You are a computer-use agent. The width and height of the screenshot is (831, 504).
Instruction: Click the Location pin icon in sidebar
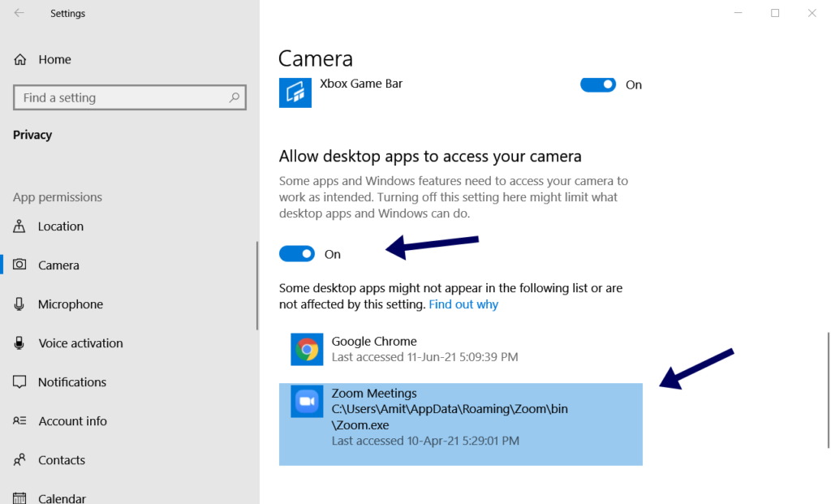19,226
